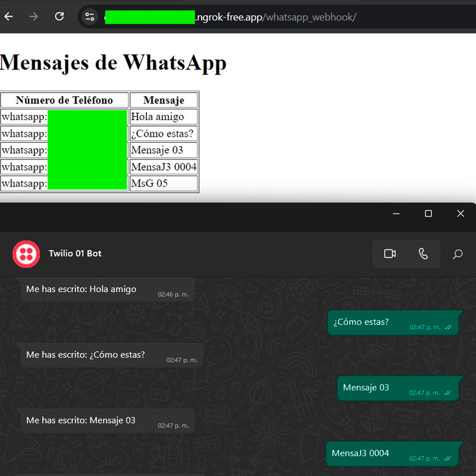Select the 'MsG 05' table cell
Image resolution: width=476 pixels, height=476 pixels.
click(x=164, y=183)
